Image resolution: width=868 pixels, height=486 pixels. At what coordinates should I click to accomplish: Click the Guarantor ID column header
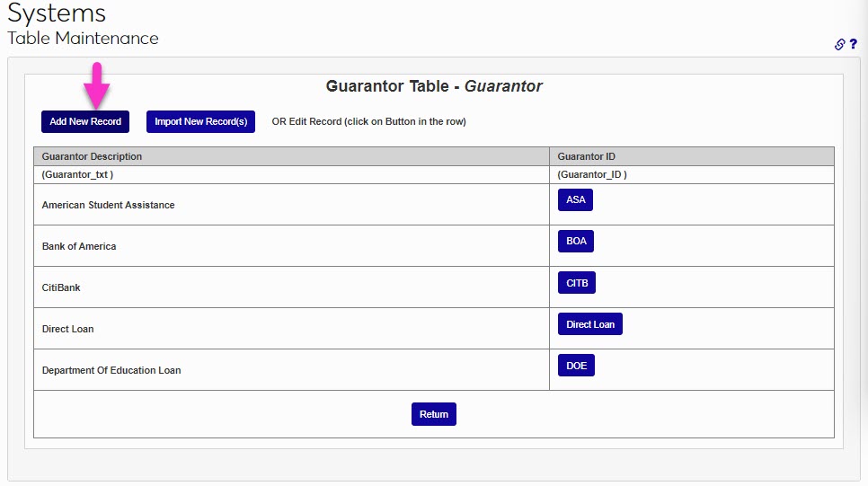click(x=587, y=156)
